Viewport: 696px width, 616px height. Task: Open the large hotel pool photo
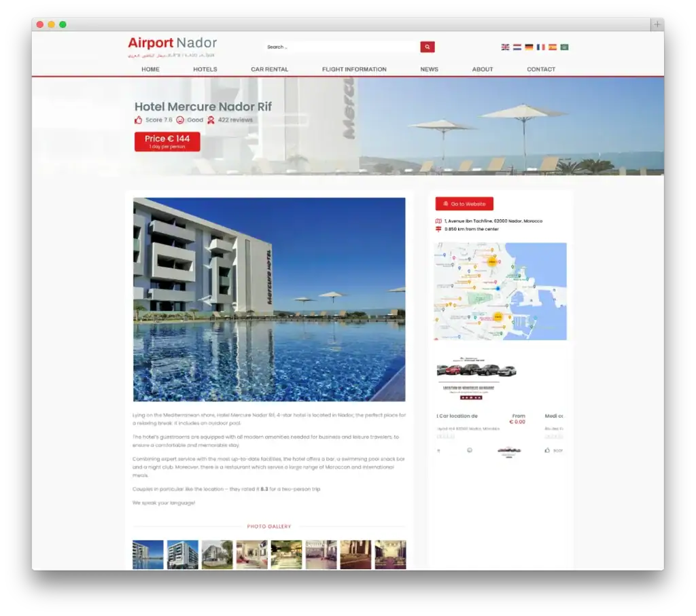click(x=269, y=300)
